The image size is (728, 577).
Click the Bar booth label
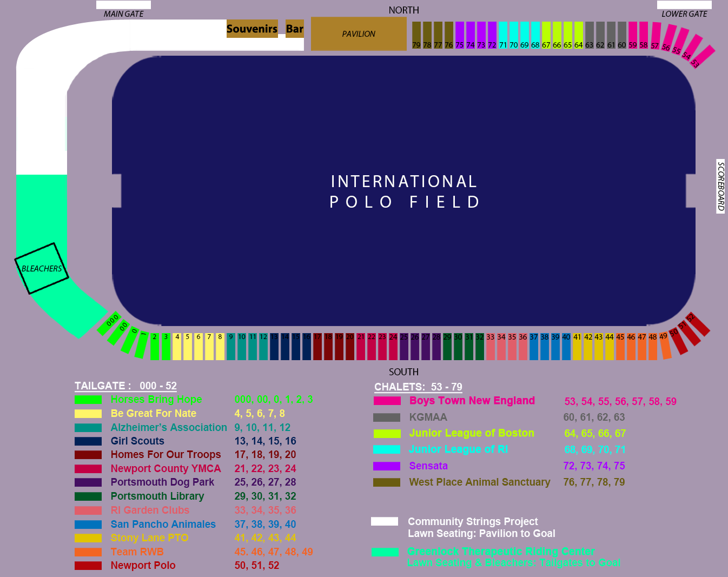point(295,29)
